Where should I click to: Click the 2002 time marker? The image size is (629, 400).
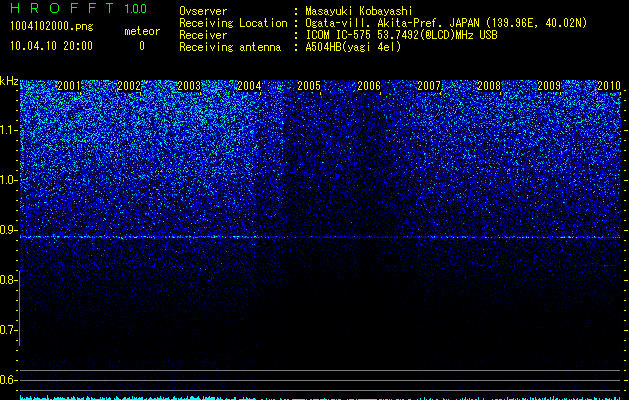point(129,86)
